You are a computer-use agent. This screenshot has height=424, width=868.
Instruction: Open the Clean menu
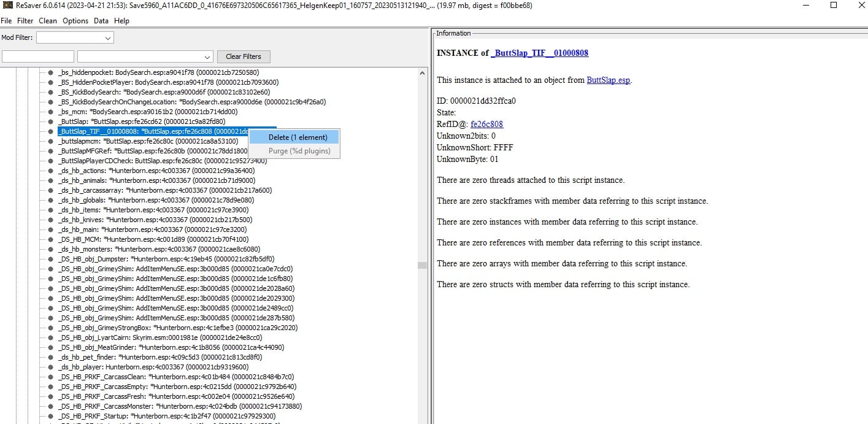pos(48,21)
